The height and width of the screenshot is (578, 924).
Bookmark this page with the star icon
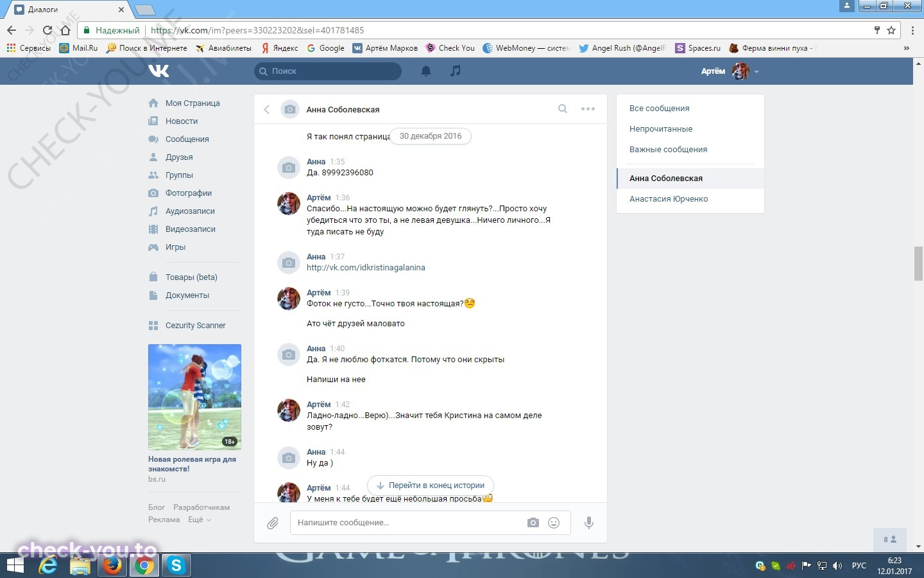[x=891, y=30]
